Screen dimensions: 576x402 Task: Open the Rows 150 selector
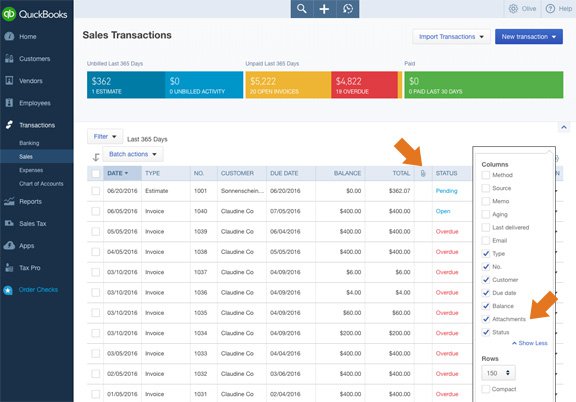coord(498,373)
